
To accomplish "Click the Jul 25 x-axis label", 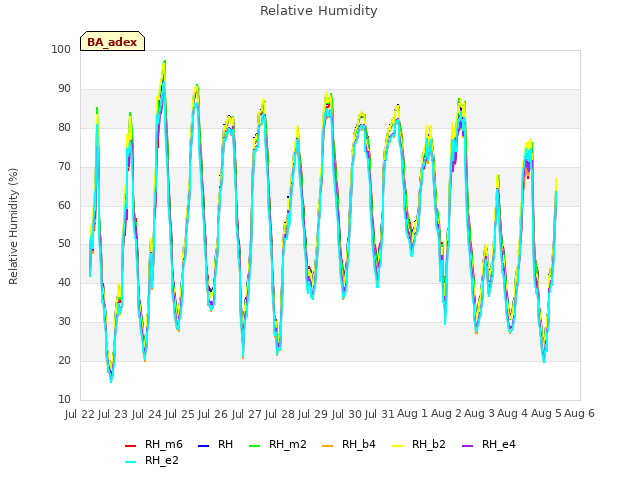I will (x=179, y=414).
